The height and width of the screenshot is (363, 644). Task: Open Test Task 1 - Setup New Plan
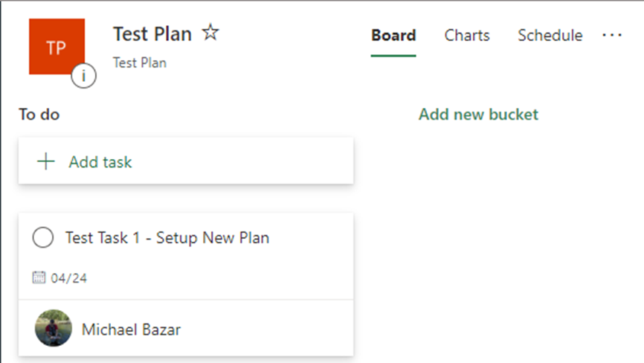[167, 238]
